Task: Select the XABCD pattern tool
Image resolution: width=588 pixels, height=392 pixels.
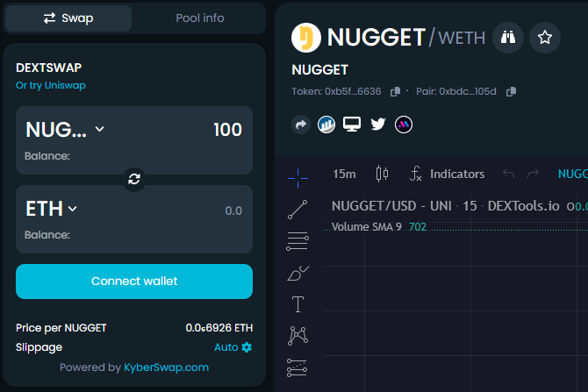Action: coord(298,335)
